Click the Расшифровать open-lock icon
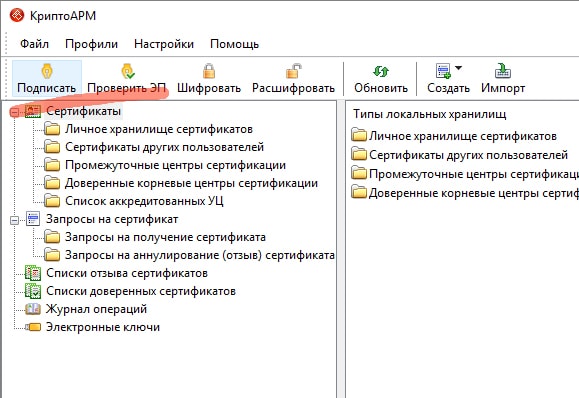 (294, 71)
